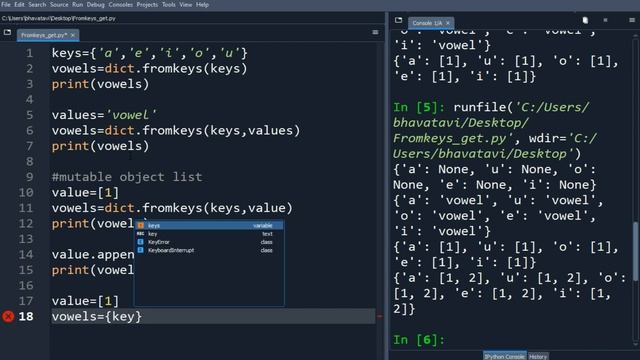Click line number 17 in the editor gutter
The width and height of the screenshot is (640, 360).
(25, 301)
